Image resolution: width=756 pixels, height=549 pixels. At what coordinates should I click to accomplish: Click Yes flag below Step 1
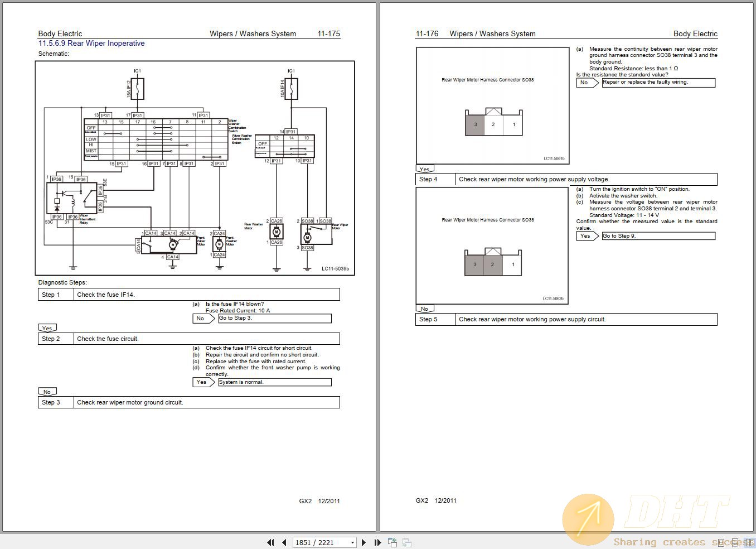click(47, 328)
